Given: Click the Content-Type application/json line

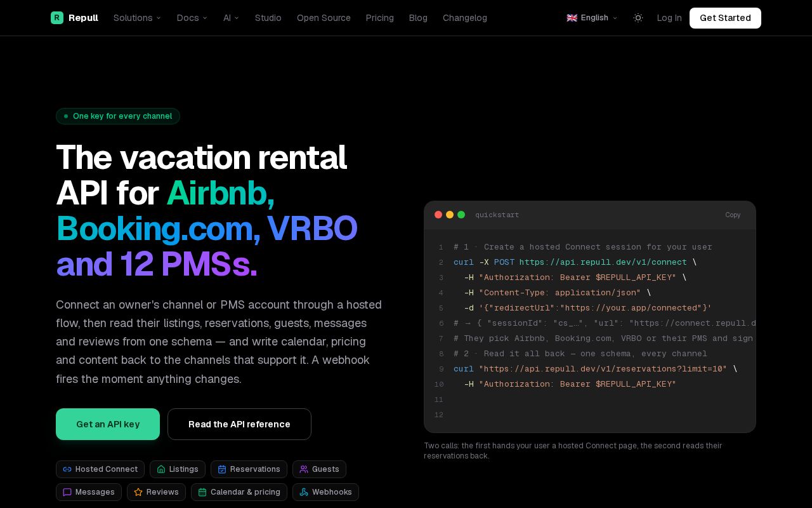Looking at the screenshot, I should (x=557, y=293).
